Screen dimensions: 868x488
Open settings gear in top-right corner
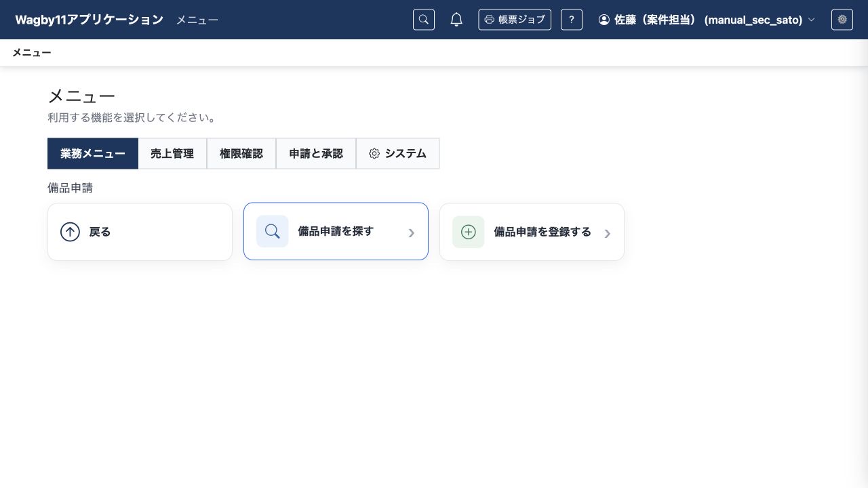[842, 20]
